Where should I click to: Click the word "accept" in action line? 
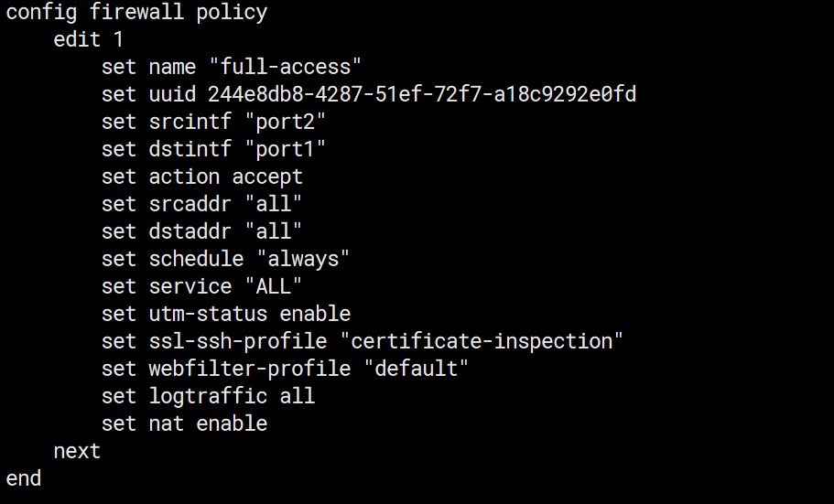tap(267, 177)
